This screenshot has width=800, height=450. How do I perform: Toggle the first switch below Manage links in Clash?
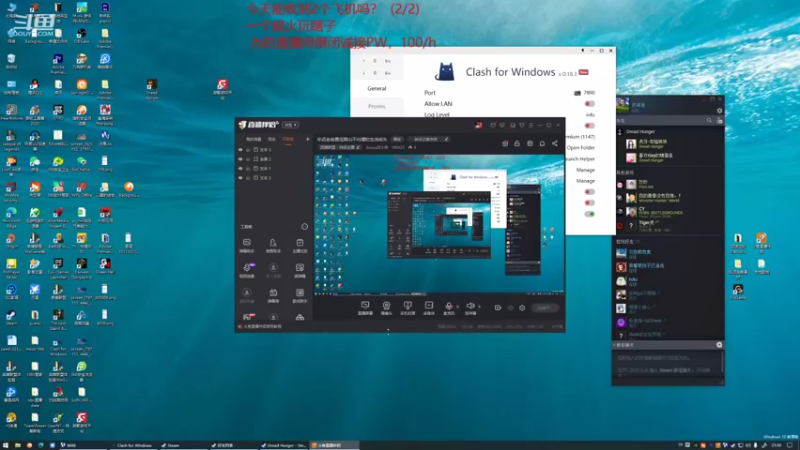click(589, 192)
